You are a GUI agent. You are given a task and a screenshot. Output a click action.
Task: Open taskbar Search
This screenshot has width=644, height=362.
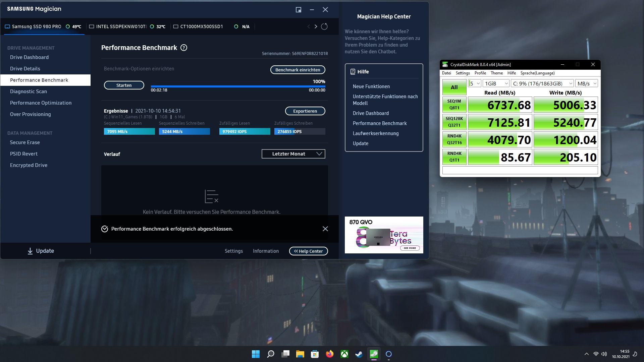pyautogui.click(x=270, y=354)
